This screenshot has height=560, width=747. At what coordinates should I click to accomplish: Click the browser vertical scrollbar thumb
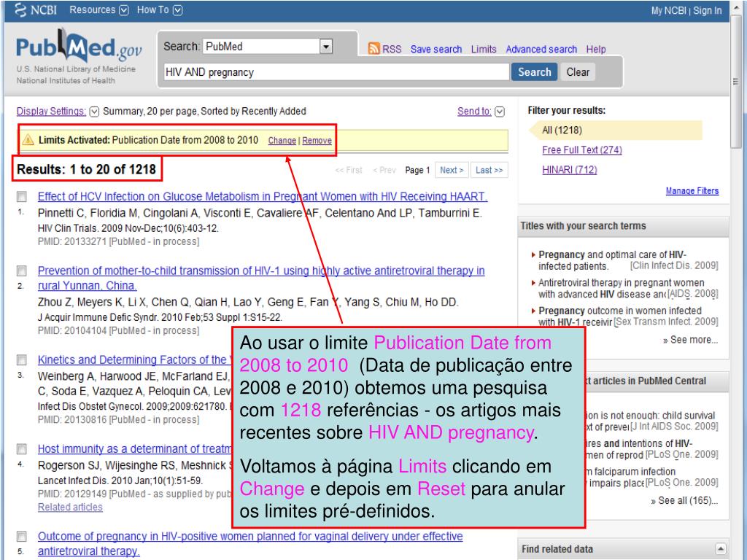point(736,82)
